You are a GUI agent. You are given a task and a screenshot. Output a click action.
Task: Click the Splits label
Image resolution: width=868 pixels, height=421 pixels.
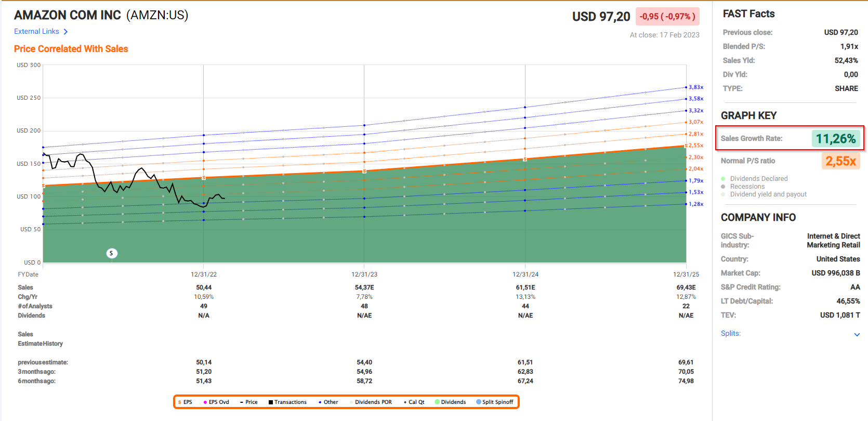pyautogui.click(x=730, y=334)
